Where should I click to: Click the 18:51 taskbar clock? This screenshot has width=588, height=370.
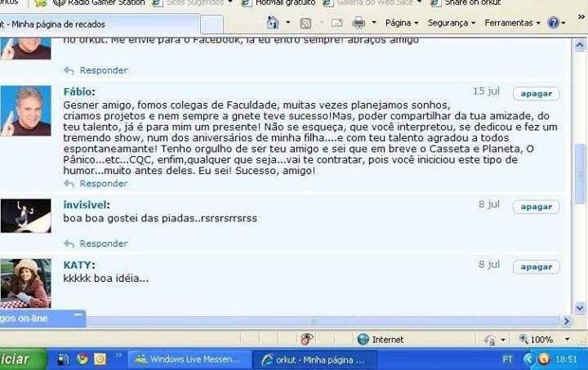coord(566,359)
